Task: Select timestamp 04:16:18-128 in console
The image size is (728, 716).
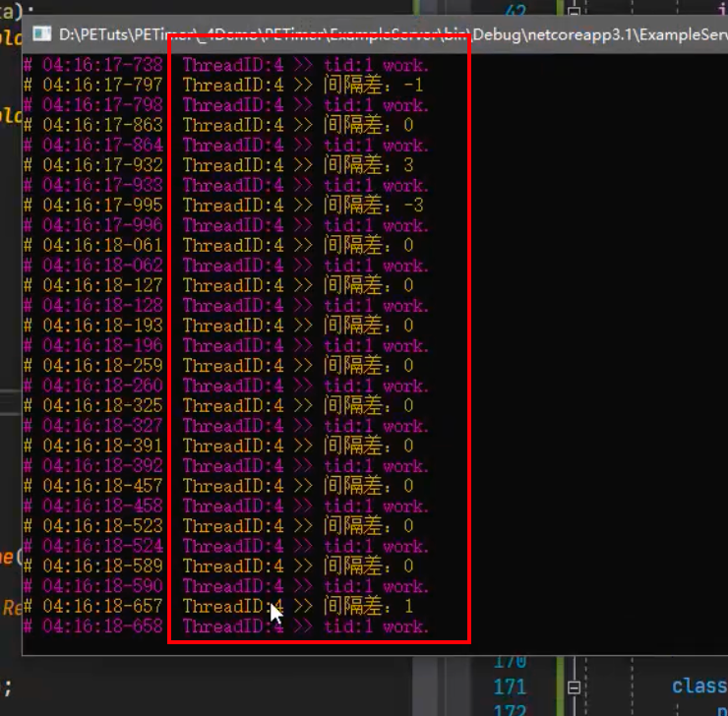Action: tap(102, 305)
